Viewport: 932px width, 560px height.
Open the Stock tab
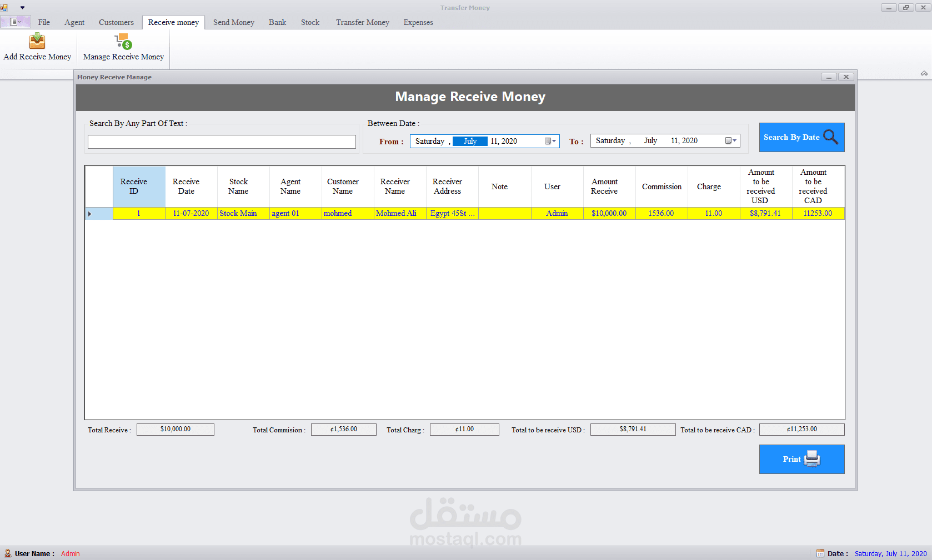point(310,22)
